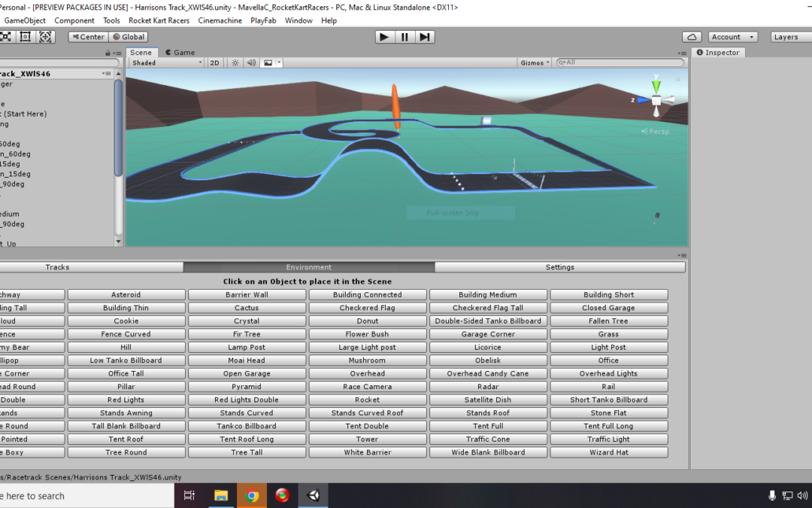Click the scene orientation gizmo Y axis
The image size is (812, 508).
[x=656, y=85]
